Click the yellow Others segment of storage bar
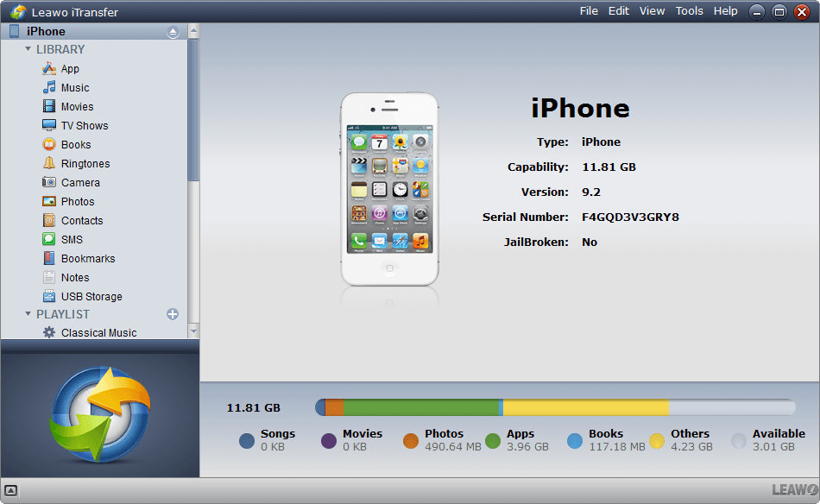820x504 pixels. coord(586,407)
